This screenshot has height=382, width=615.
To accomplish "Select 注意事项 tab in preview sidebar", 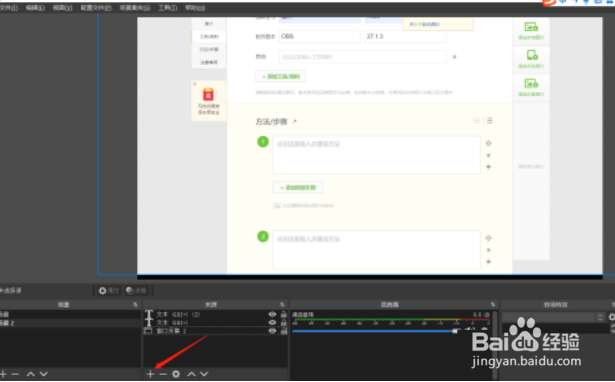I will tap(209, 62).
